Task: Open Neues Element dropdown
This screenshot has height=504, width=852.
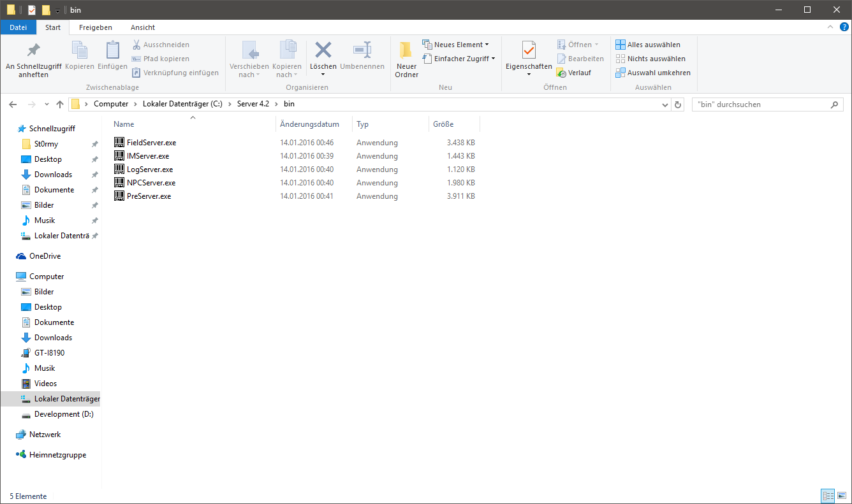Action: click(x=455, y=45)
